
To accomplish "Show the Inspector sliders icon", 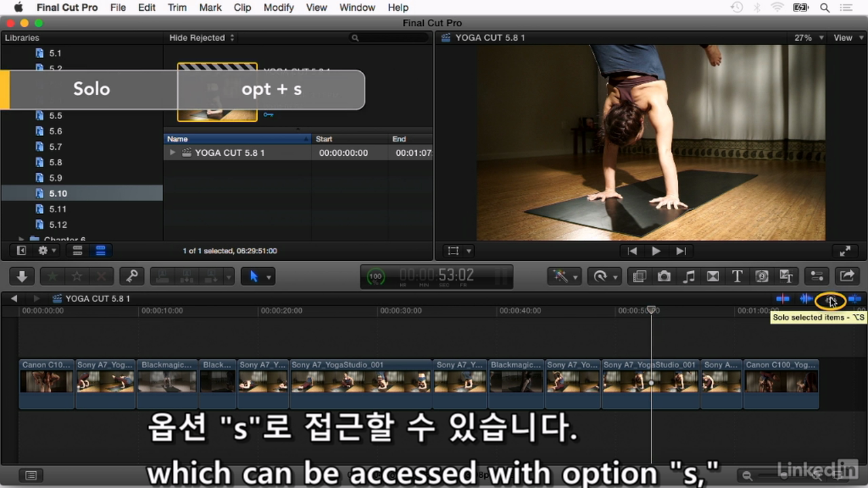I will pos(816,276).
